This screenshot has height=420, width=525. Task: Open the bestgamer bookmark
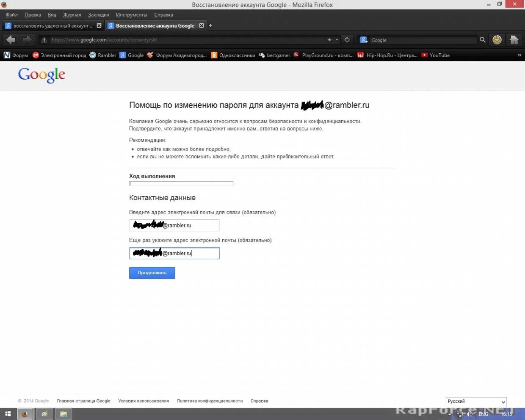click(274, 55)
